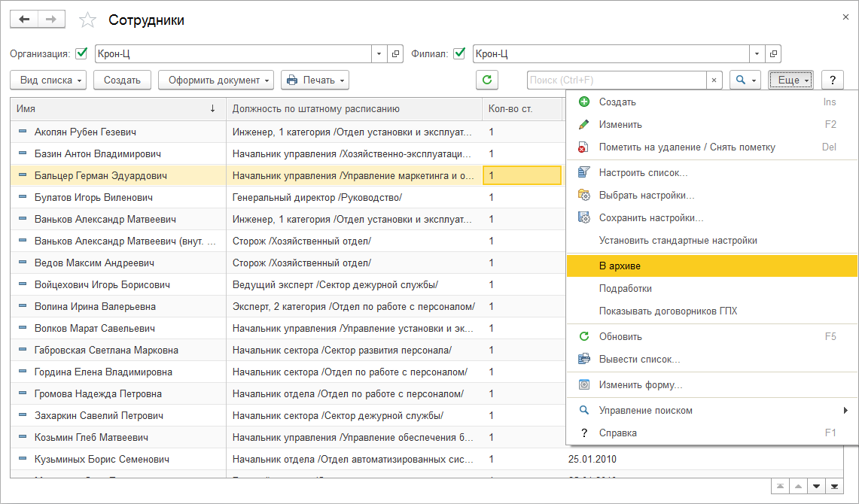Click the back navigation arrow
Screen dimensions: 859x504
[23, 20]
